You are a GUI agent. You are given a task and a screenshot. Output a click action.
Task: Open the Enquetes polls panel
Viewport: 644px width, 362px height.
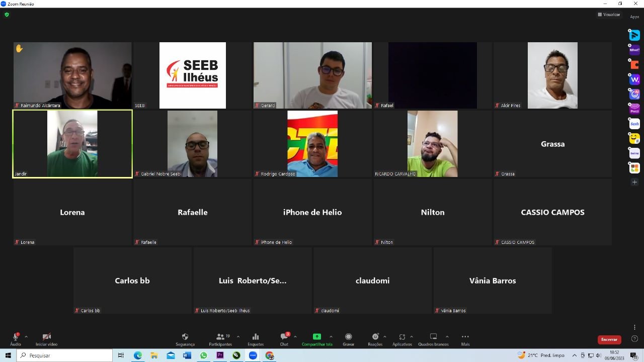click(x=255, y=339)
